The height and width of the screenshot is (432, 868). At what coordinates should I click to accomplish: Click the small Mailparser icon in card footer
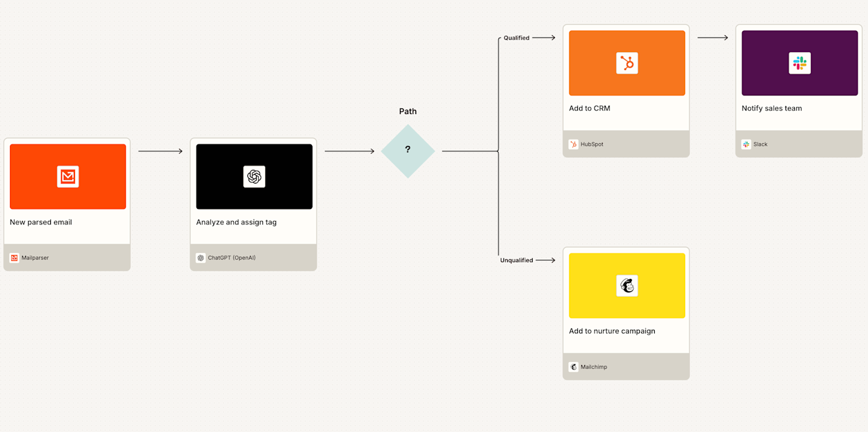[14, 258]
